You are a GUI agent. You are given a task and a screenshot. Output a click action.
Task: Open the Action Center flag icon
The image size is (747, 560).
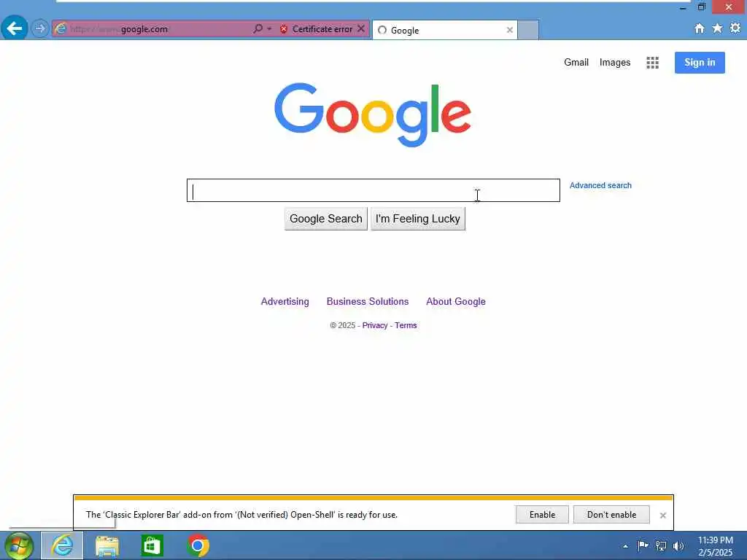(643, 545)
